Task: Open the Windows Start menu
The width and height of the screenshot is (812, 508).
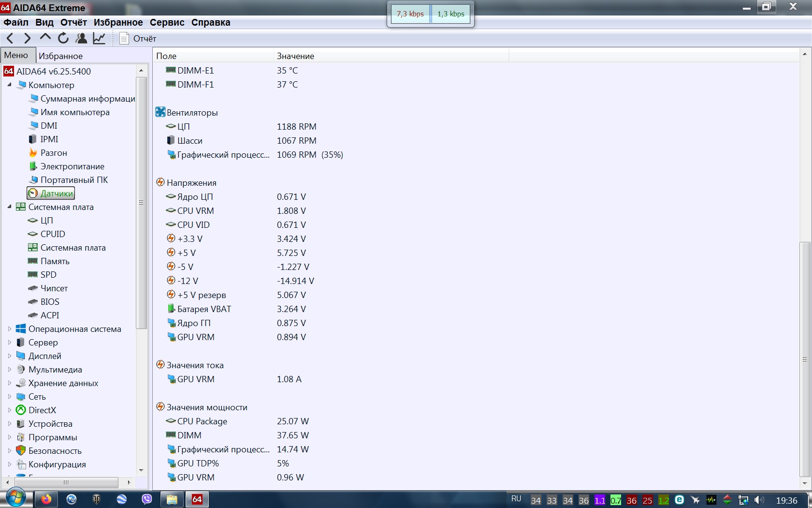Action: (x=15, y=498)
